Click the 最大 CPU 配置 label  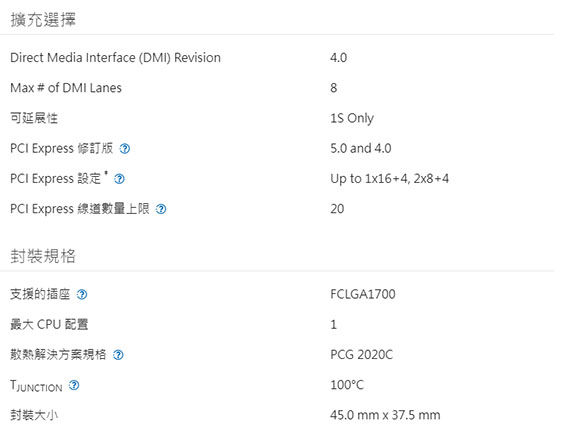click(x=49, y=324)
